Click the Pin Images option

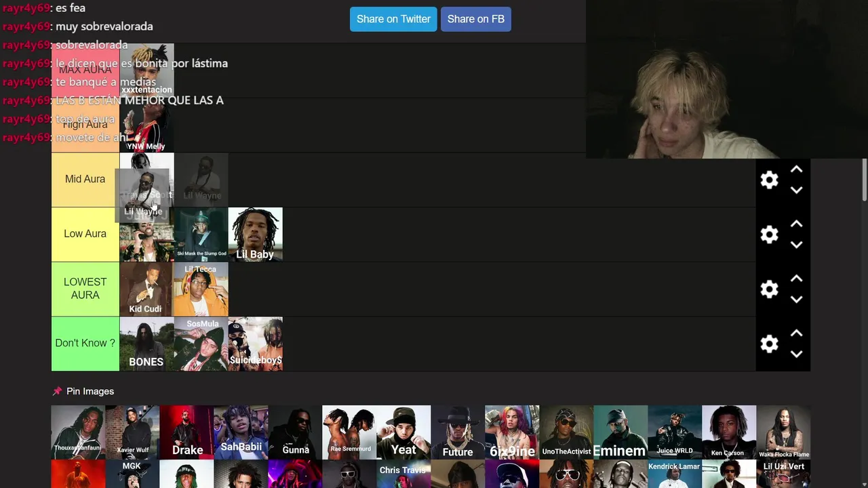point(83,391)
